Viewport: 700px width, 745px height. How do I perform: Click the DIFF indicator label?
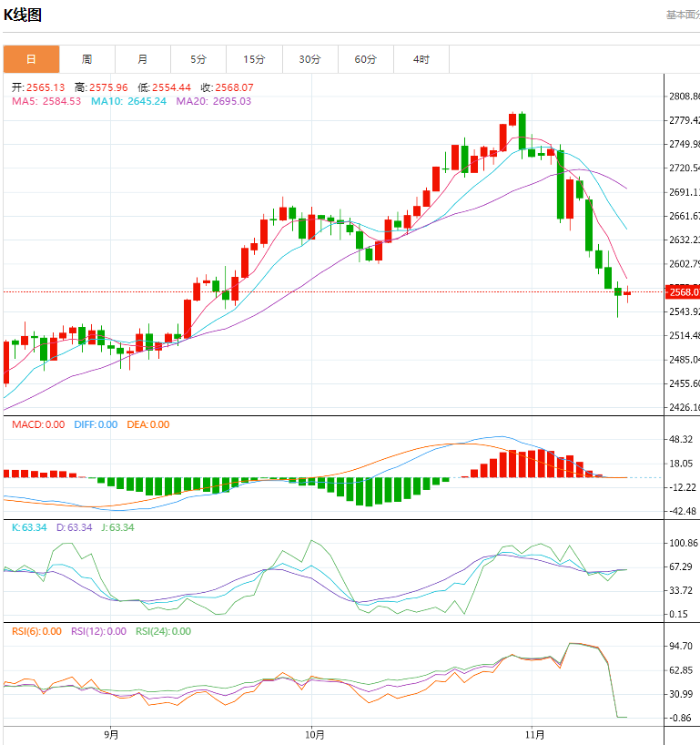(94, 424)
